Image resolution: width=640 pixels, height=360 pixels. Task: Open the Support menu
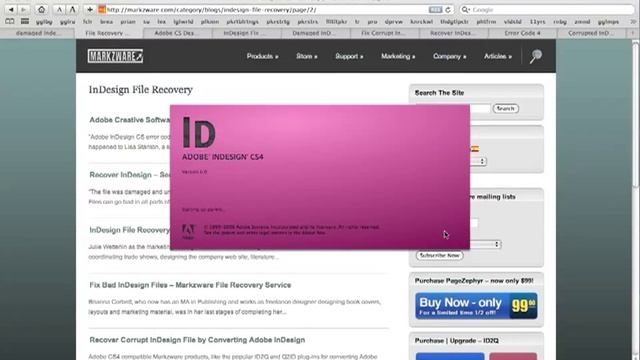(349, 56)
